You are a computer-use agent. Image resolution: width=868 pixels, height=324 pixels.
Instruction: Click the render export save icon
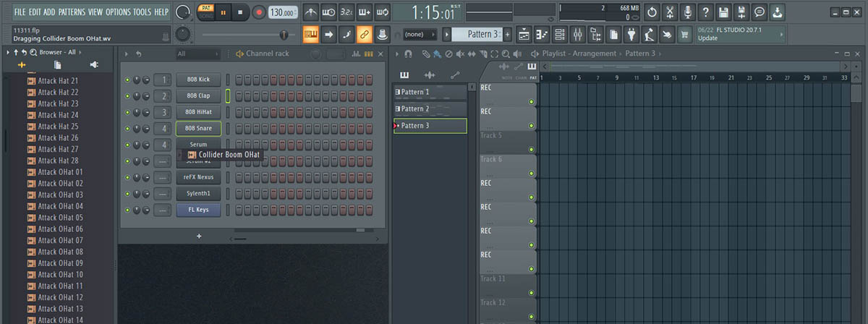pyautogui.click(x=741, y=12)
